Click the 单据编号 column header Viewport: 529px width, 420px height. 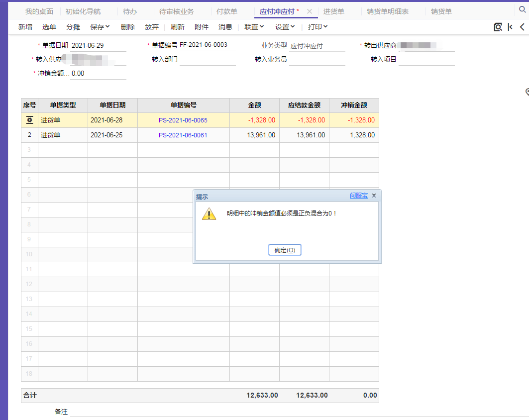(184, 105)
